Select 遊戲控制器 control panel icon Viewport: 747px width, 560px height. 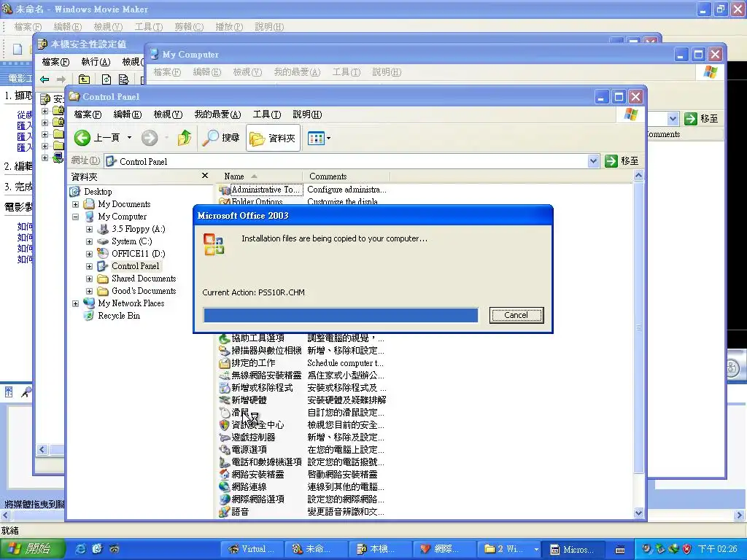(253, 437)
